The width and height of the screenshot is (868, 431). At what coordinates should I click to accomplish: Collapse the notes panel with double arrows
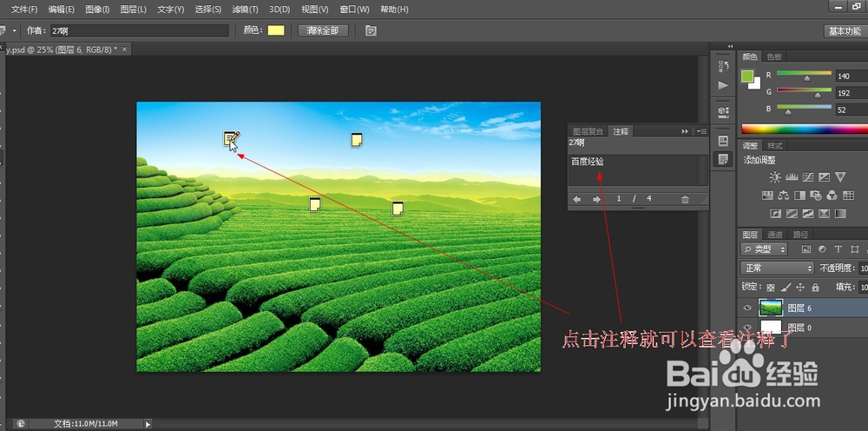(x=685, y=131)
